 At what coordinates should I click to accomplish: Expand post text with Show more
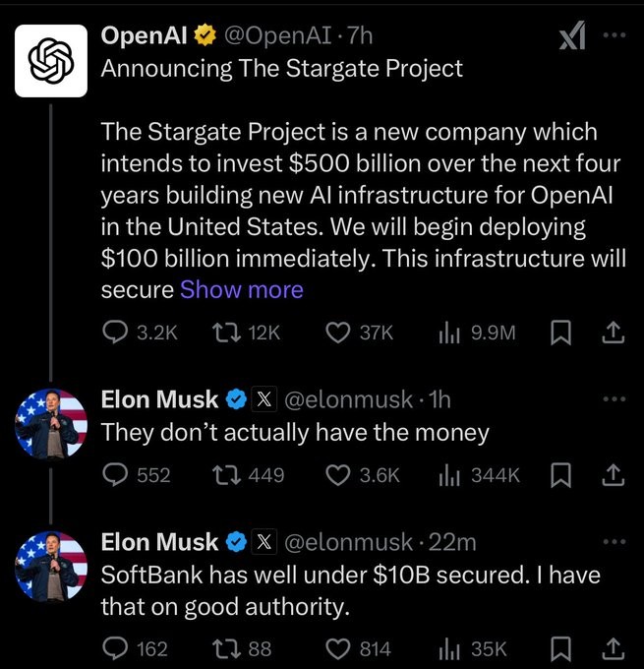click(x=242, y=289)
